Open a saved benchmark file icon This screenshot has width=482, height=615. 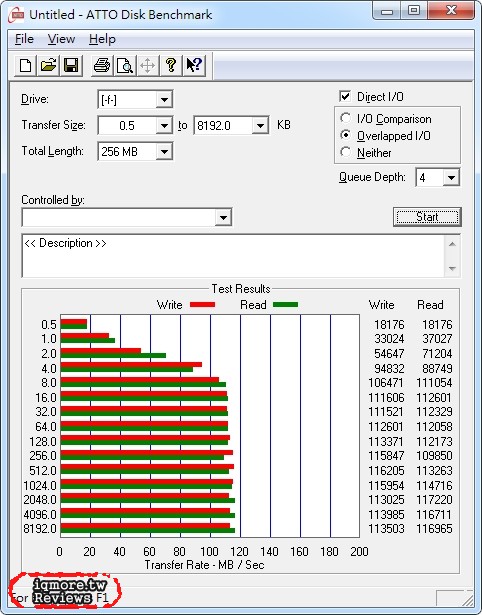48,65
